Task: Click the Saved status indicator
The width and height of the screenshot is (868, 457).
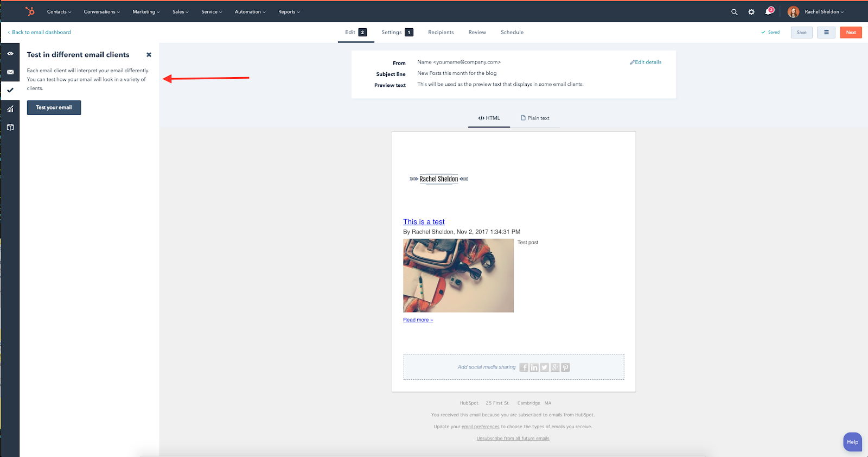Action: pos(770,33)
